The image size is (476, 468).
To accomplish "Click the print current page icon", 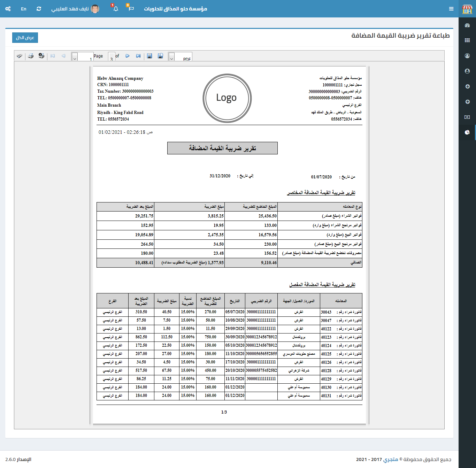I will [41, 56].
